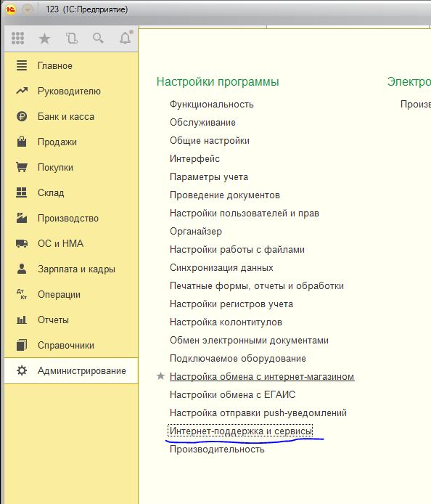
Task: Open the title bar round dropdown button
Action: (x=28, y=9)
